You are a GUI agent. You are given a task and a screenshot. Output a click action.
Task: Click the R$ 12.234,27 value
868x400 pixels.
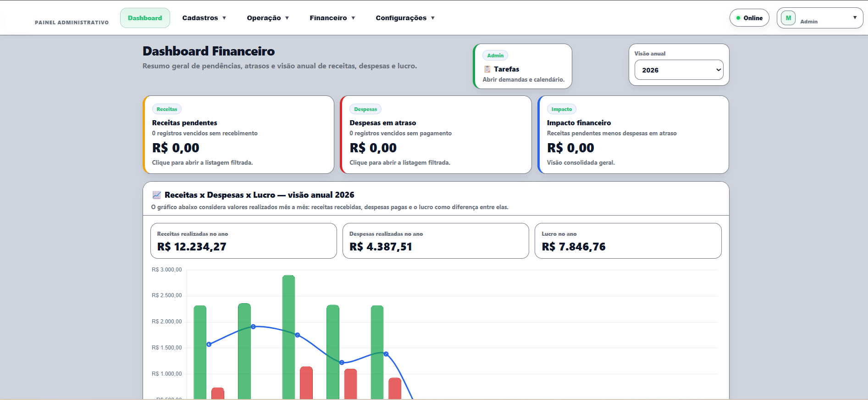click(192, 247)
